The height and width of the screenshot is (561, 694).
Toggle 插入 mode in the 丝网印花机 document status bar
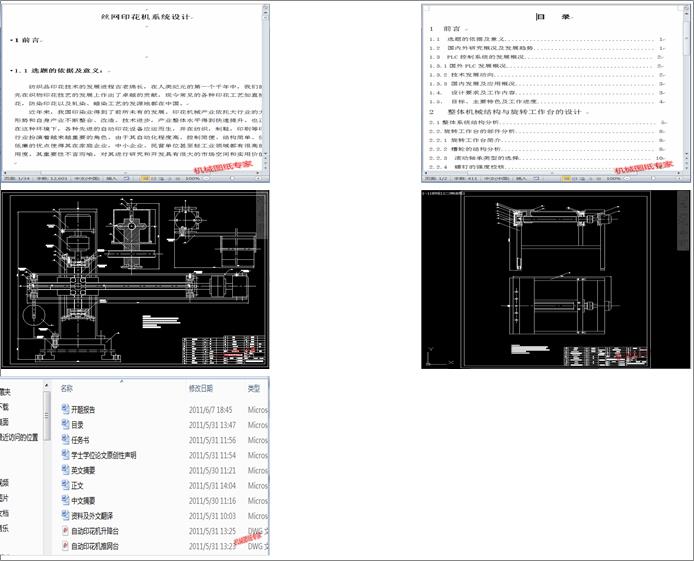pyautogui.click(x=111, y=178)
